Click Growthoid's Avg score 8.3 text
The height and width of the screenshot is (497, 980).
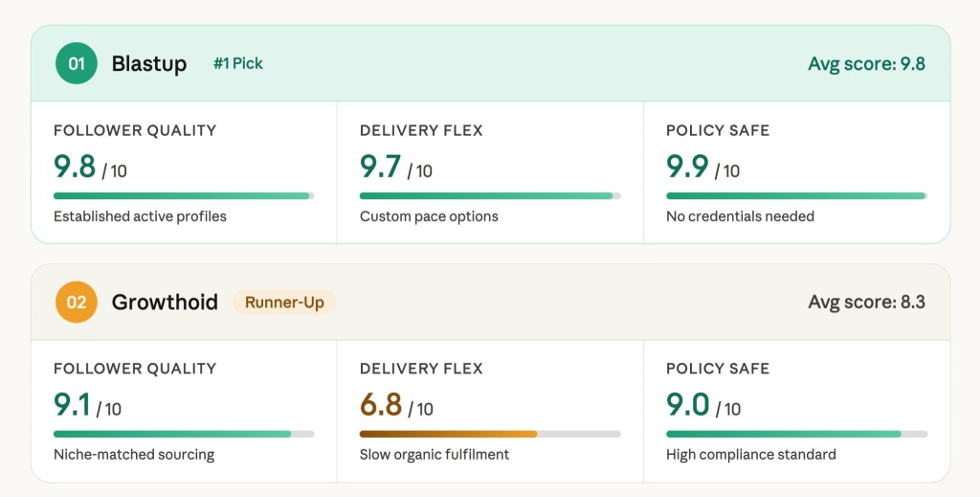click(866, 303)
